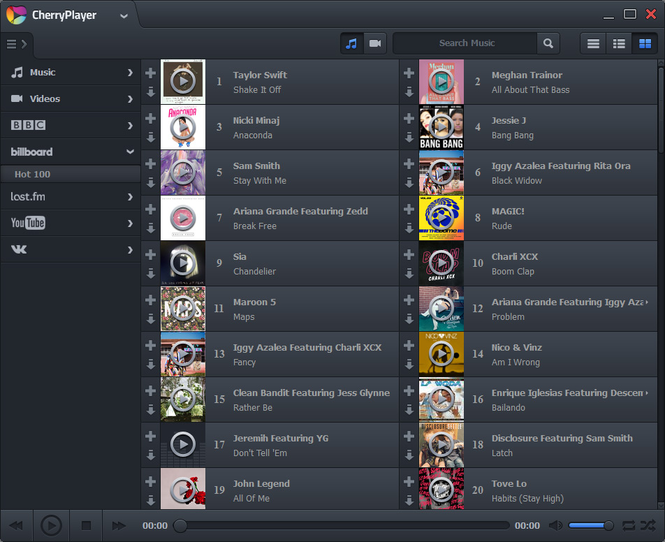Add Break Free to playlist
This screenshot has width=665, height=542.
[151, 209]
